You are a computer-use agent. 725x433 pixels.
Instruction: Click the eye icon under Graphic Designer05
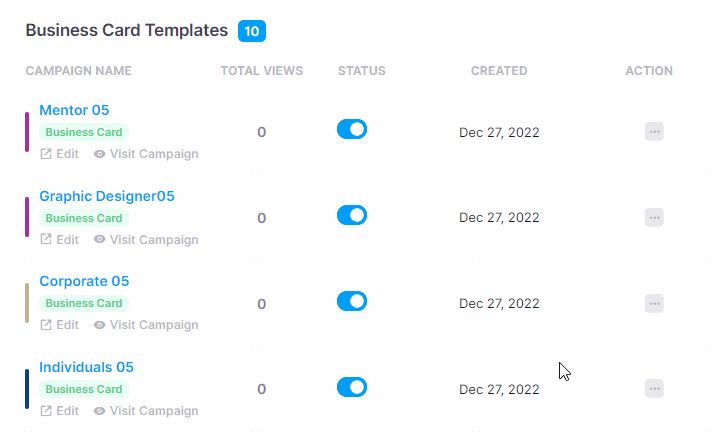click(99, 240)
